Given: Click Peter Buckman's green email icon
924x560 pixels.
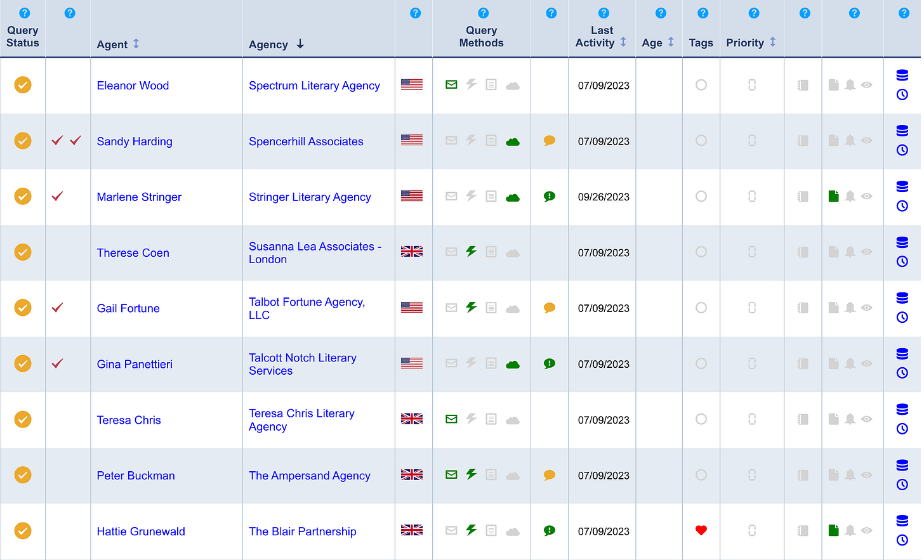Looking at the screenshot, I should [451, 474].
